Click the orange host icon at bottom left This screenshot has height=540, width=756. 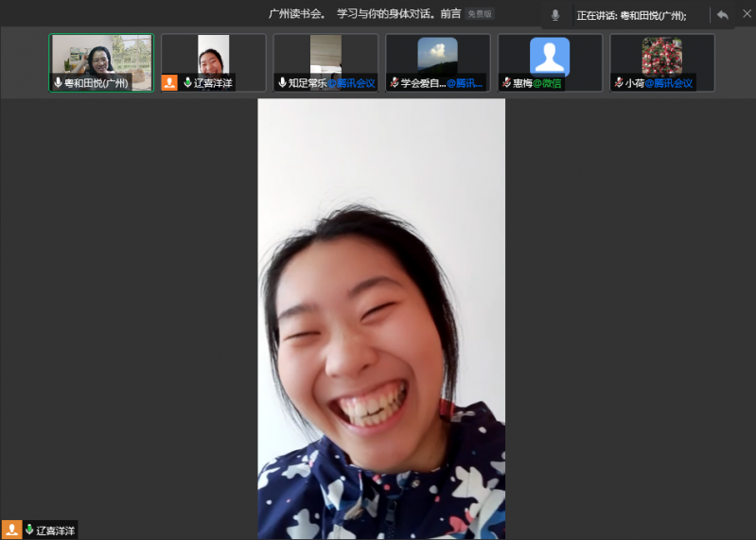click(11, 530)
